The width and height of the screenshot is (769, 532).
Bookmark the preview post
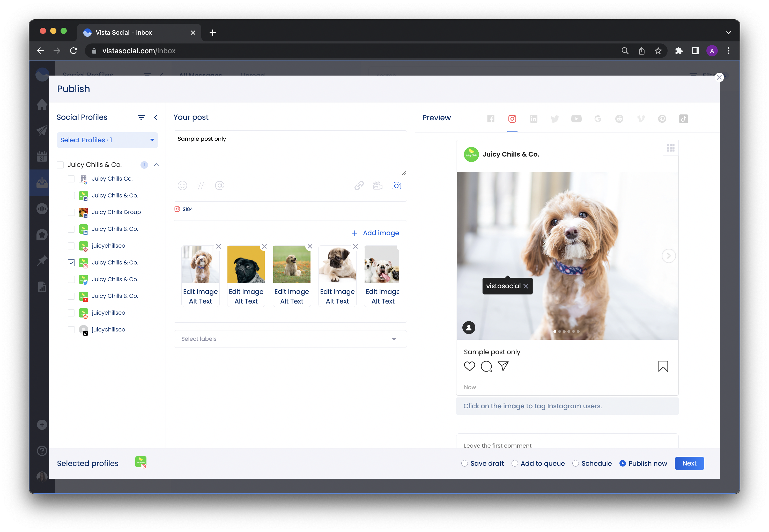pos(663,366)
